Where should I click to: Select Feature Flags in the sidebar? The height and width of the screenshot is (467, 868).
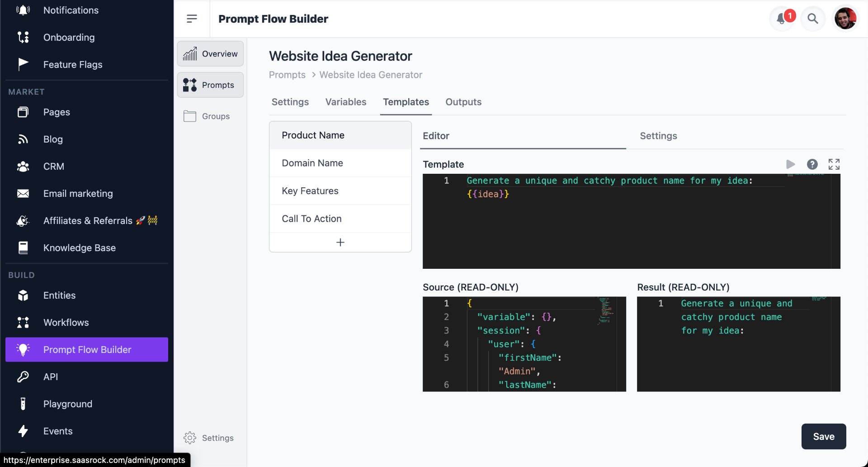pyautogui.click(x=72, y=64)
